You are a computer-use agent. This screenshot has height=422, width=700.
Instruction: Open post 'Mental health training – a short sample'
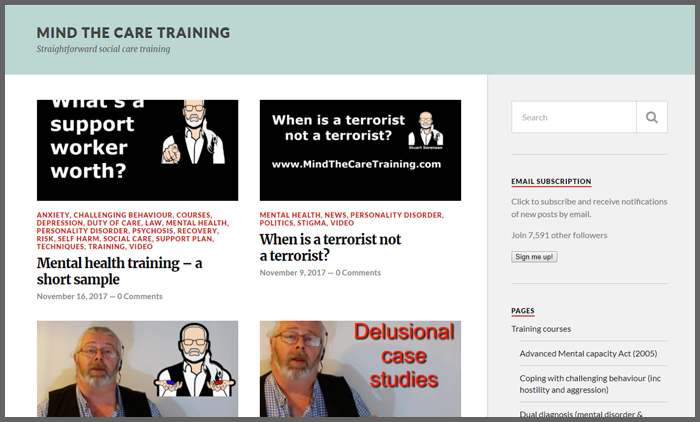click(119, 271)
